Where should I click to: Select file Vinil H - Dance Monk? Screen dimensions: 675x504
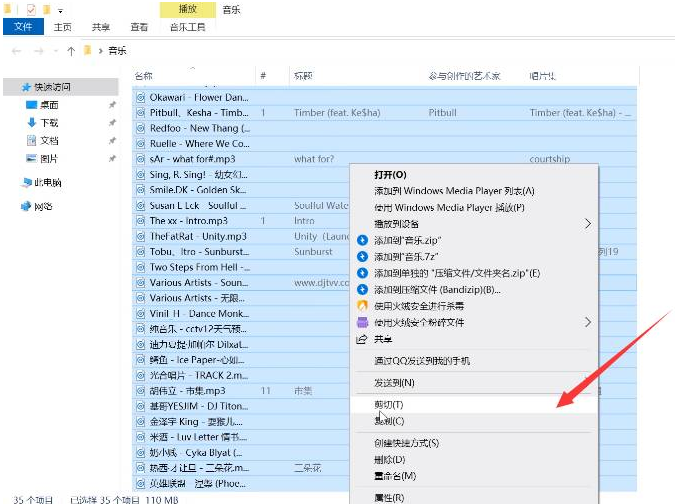tap(199, 314)
